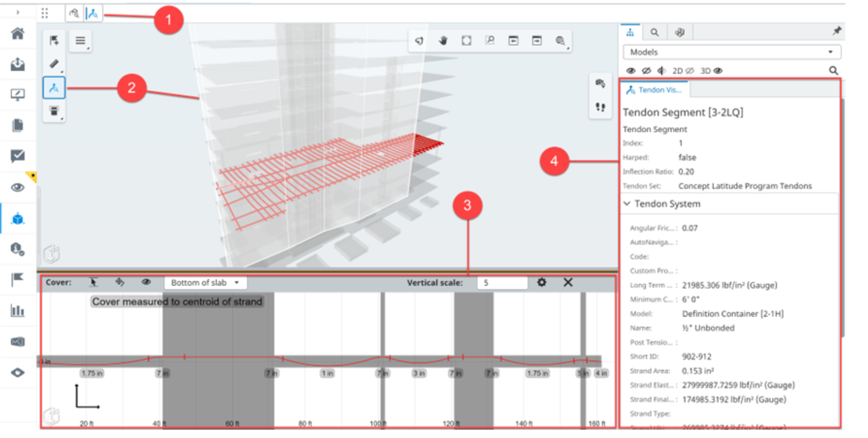This screenshot has width=868, height=438.
Task: Close the tendon profile panel
Action: pos(568,283)
